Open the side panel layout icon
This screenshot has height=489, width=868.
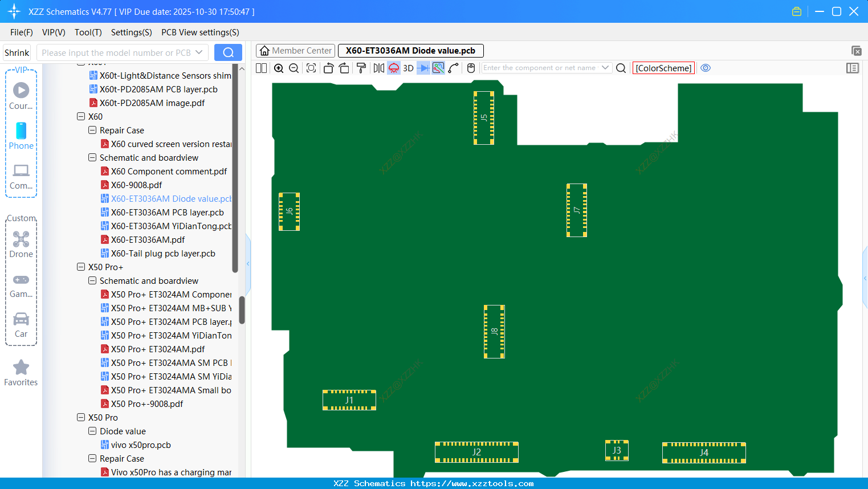pos(853,68)
